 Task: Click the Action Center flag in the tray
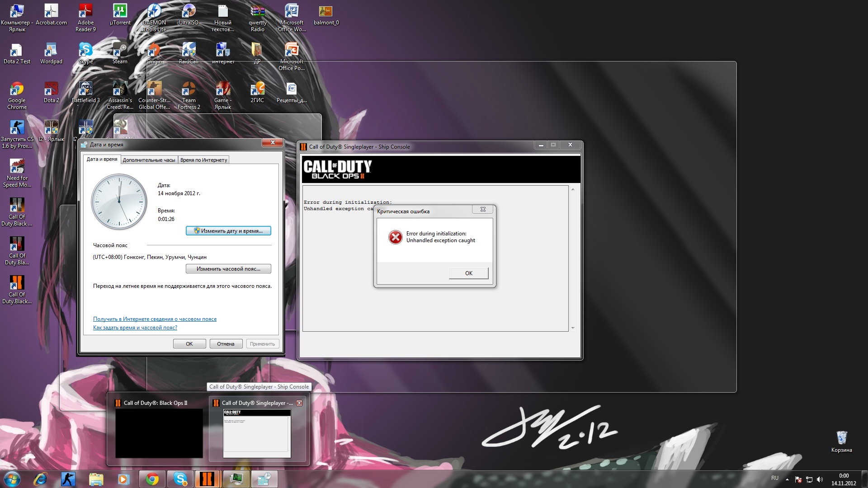798,479
